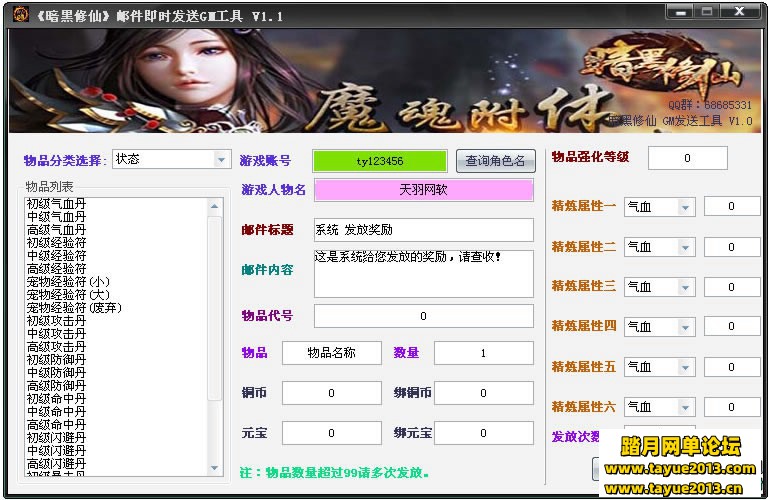
Task: Select 高级攻击丹 in the item list
Action: pyautogui.click(x=56, y=347)
